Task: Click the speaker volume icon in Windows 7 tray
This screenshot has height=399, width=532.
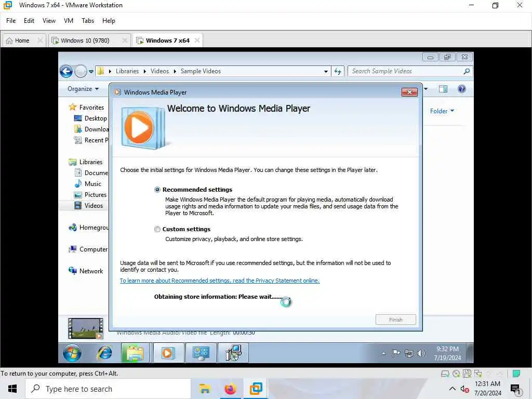Action: [x=421, y=353]
